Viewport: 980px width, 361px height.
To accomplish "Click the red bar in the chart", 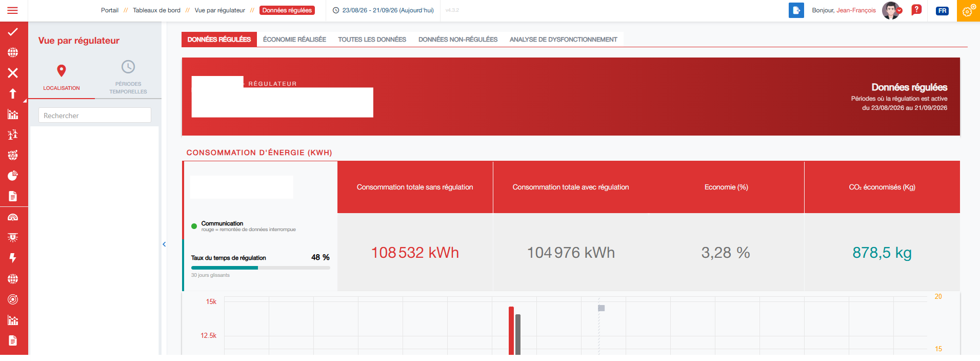I will [x=511, y=331].
